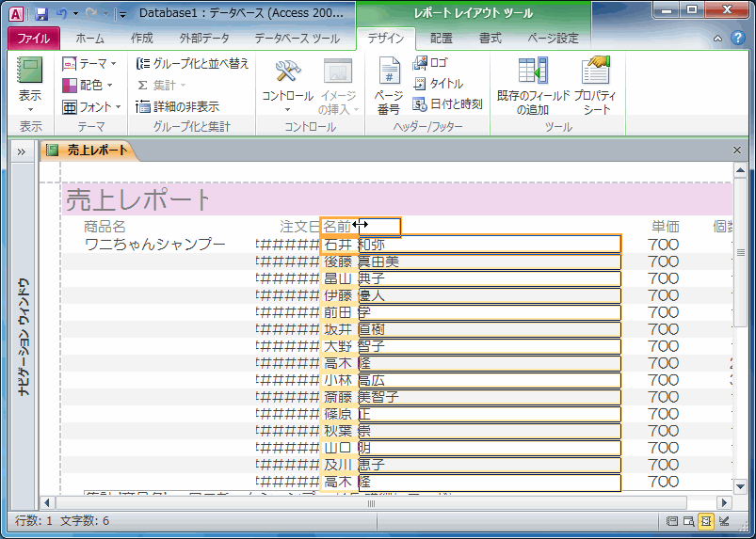
Task: Insert 日付と時刻 date and time
Action: coord(447,104)
